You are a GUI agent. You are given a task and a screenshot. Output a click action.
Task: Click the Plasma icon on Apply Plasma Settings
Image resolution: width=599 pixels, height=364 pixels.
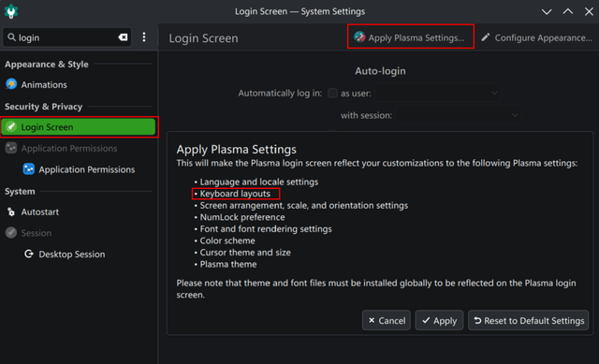pos(359,36)
